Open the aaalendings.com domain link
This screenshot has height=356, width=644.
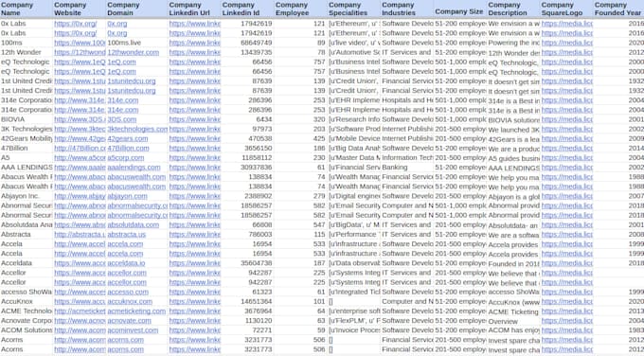point(134,168)
